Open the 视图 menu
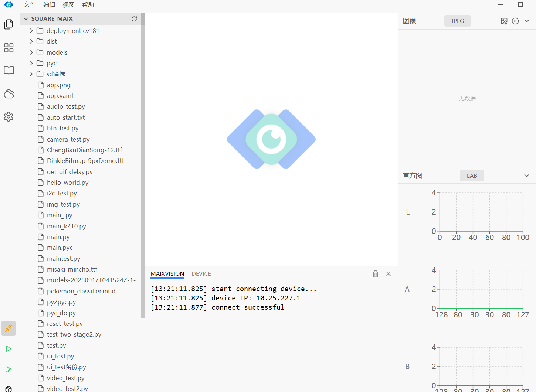 pos(69,5)
